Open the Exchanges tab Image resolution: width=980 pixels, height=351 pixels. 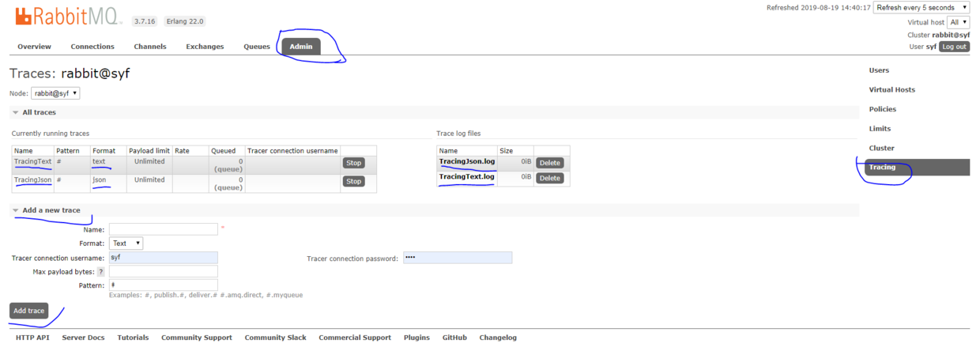pyautogui.click(x=205, y=47)
